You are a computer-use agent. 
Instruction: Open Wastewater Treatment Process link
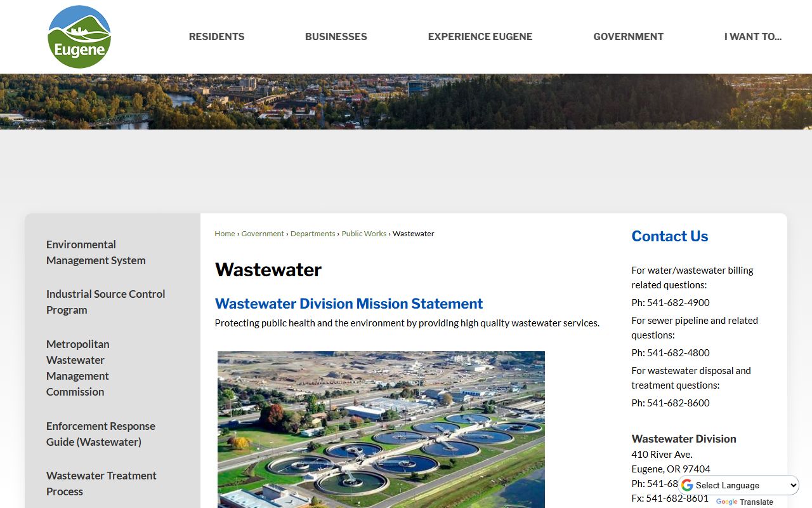pos(101,483)
